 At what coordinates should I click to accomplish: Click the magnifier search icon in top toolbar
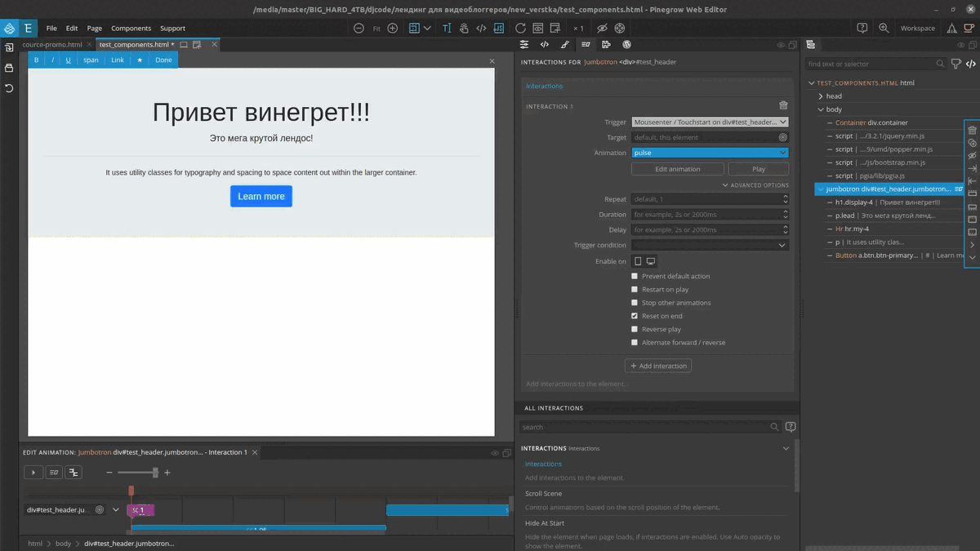pos(884,28)
